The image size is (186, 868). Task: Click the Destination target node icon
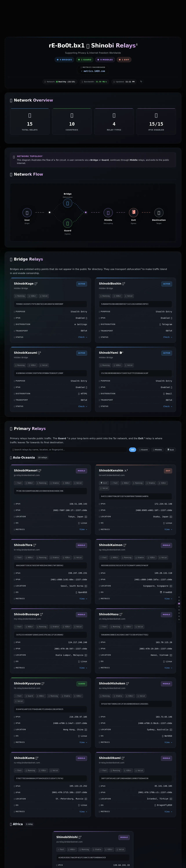pyautogui.click(x=159, y=212)
